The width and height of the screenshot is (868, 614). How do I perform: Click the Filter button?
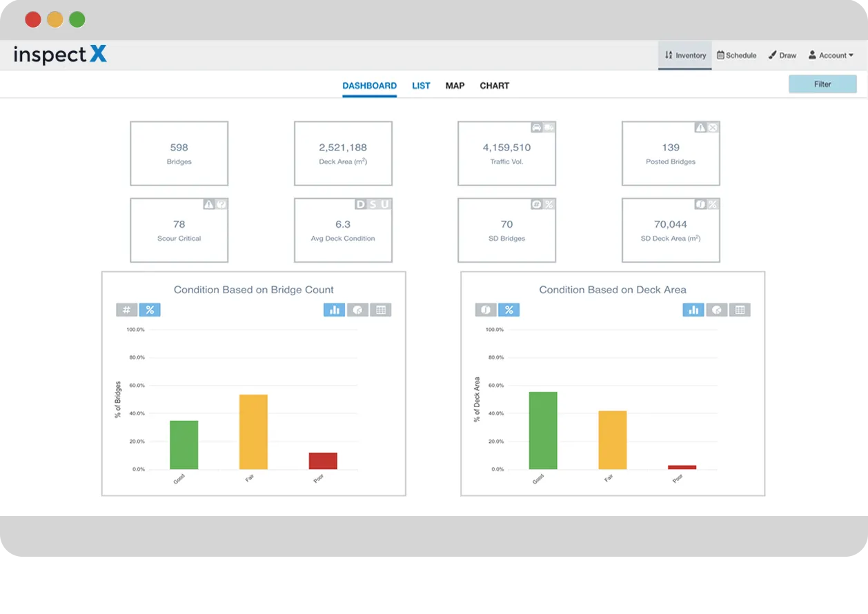pos(822,83)
